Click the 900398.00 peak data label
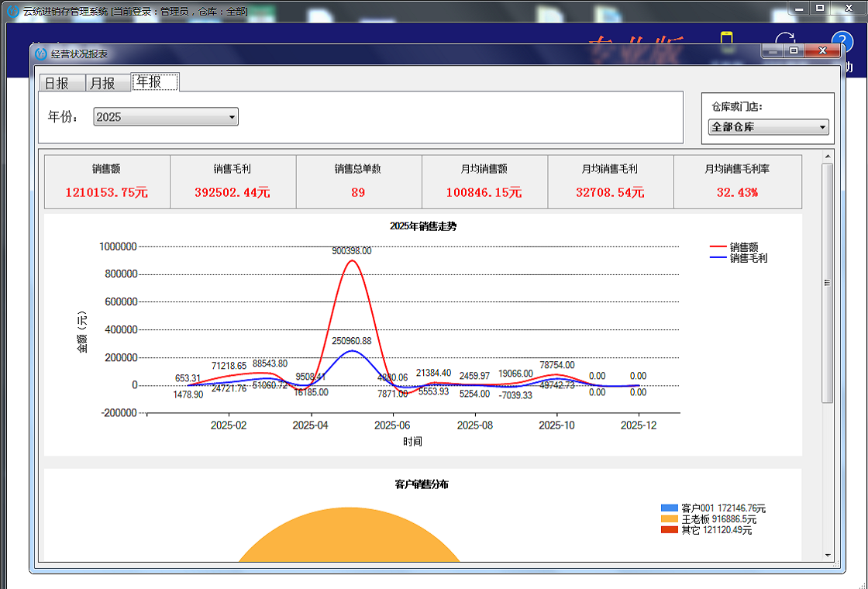 [351, 251]
